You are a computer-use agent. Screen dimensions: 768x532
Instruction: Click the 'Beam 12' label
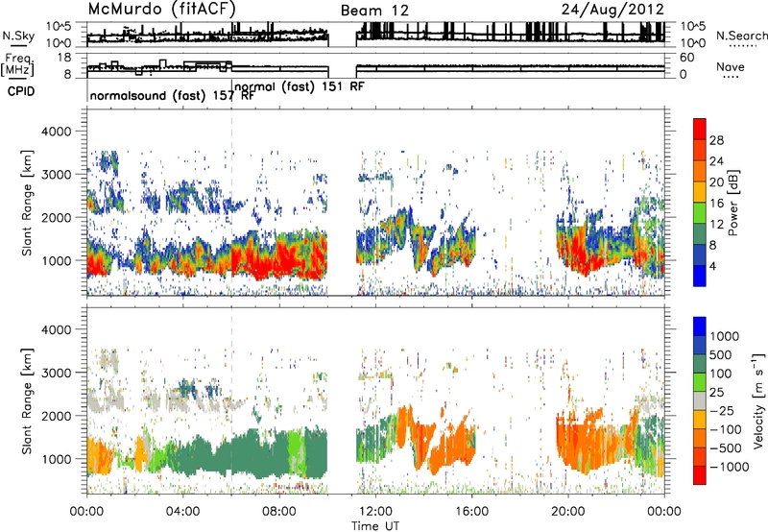[x=374, y=11]
